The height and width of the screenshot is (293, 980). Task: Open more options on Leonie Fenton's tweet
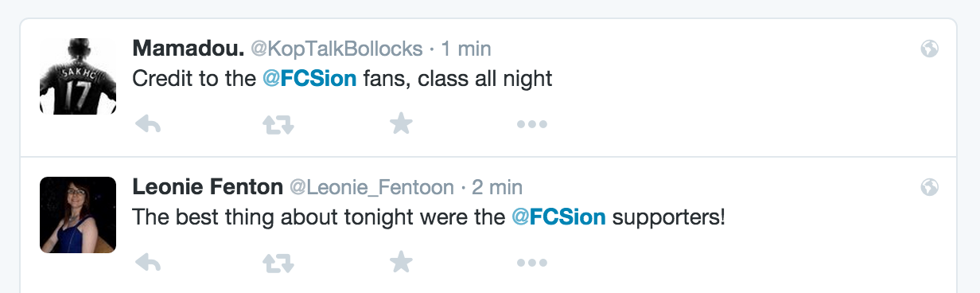point(532,263)
